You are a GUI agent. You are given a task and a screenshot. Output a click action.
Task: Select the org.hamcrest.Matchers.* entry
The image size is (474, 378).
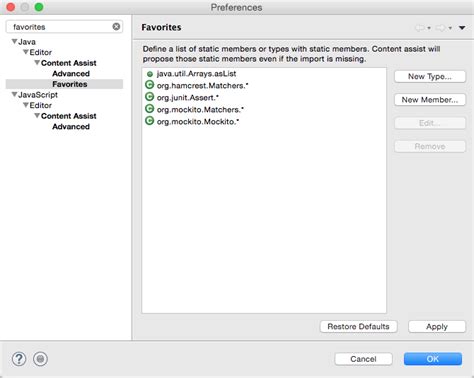click(x=203, y=85)
